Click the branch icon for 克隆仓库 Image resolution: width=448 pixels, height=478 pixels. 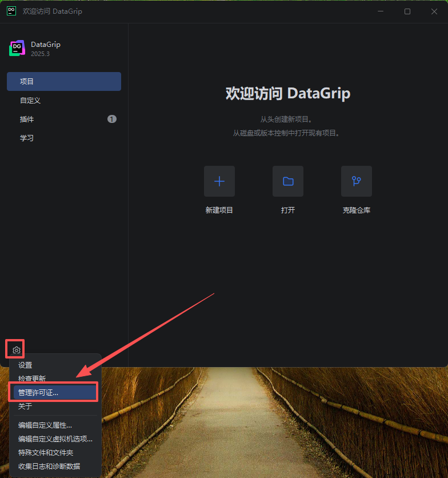tap(357, 181)
